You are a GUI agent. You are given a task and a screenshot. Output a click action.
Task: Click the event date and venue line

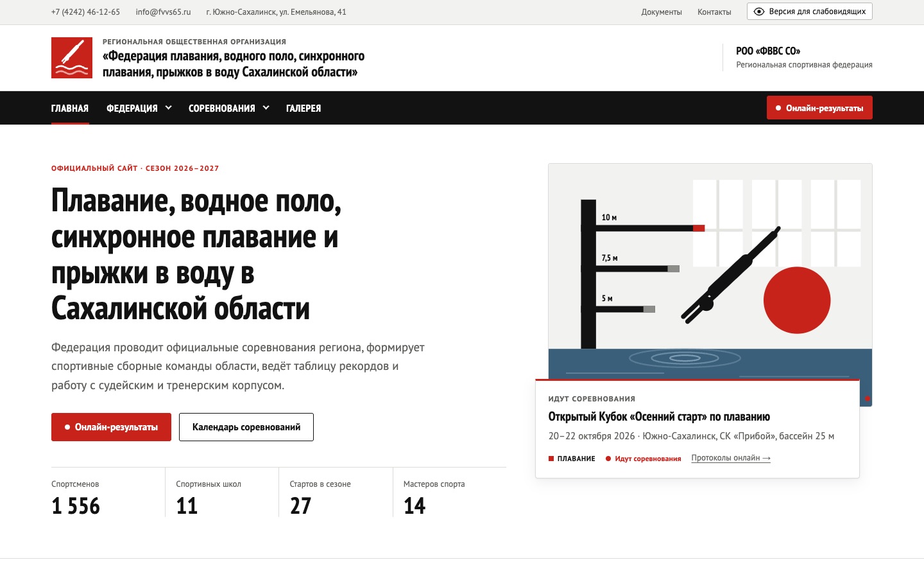coord(691,436)
